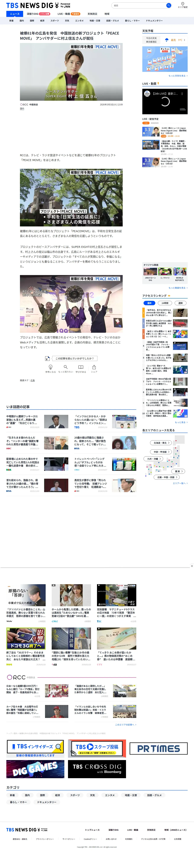This screenshot has width=194, height=868.
Task: Click the mascot icon beside article feedback prompt
Action: (48, 358)
